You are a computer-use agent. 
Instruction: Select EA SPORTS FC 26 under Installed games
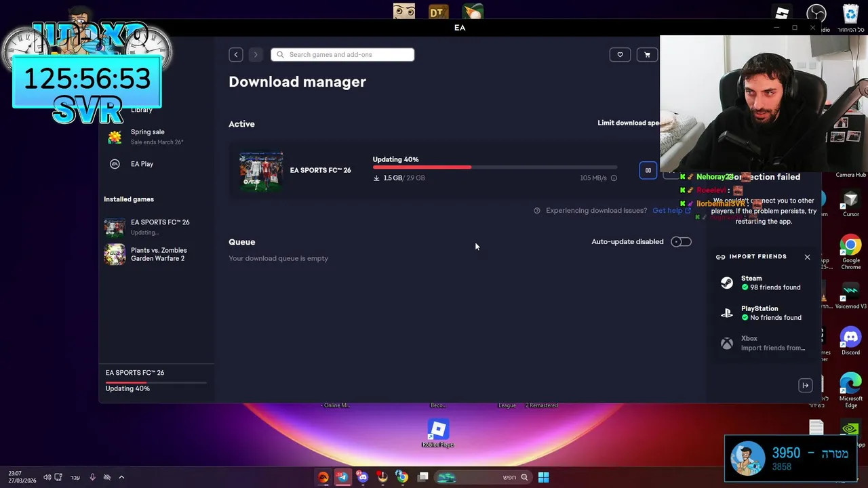(x=156, y=227)
